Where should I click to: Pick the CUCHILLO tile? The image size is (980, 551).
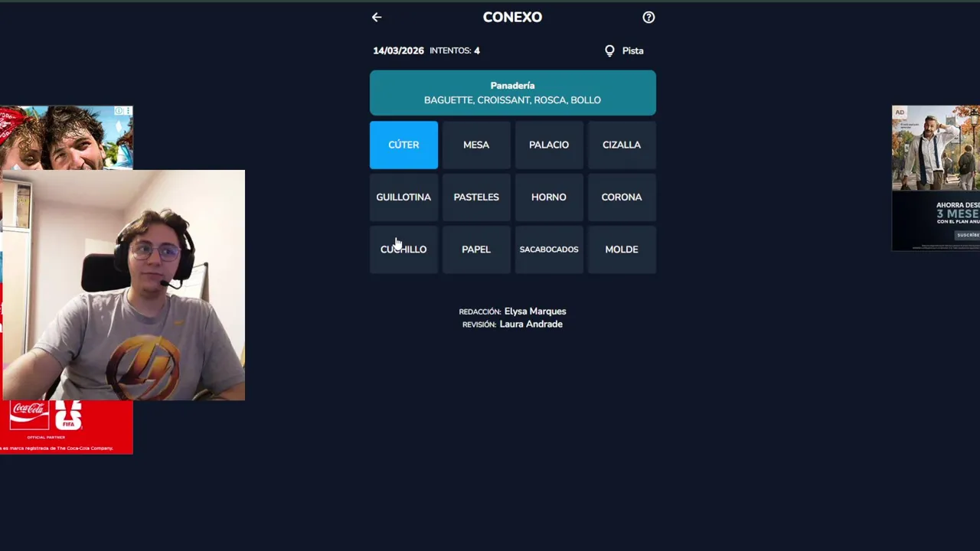(403, 249)
